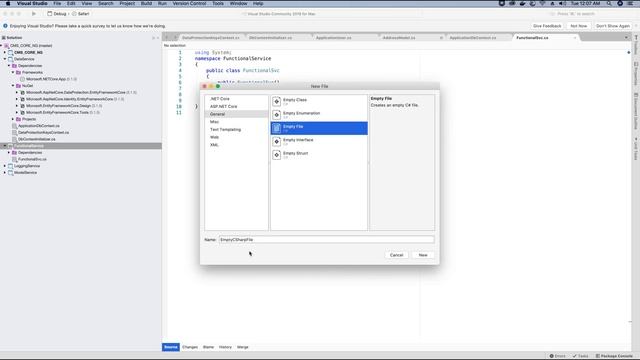The image size is (640, 360).
Task: Open the Run menu
Action: click(x=162, y=3)
